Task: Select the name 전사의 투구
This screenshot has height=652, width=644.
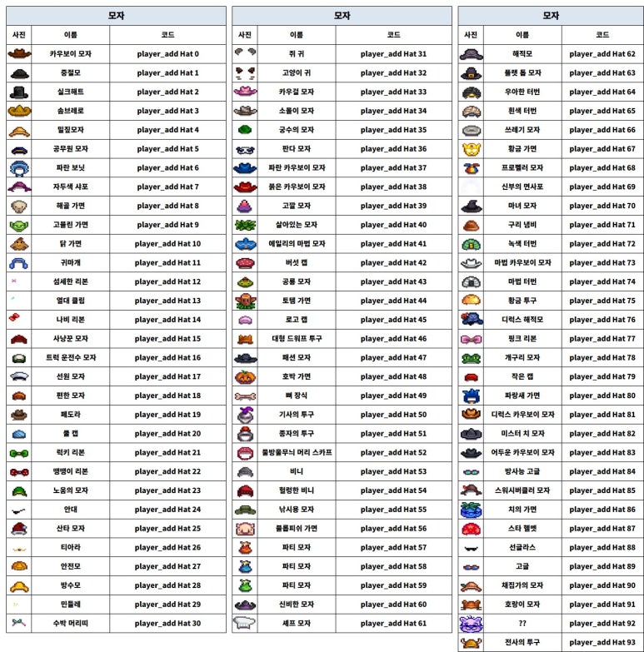Action: (x=522, y=643)
